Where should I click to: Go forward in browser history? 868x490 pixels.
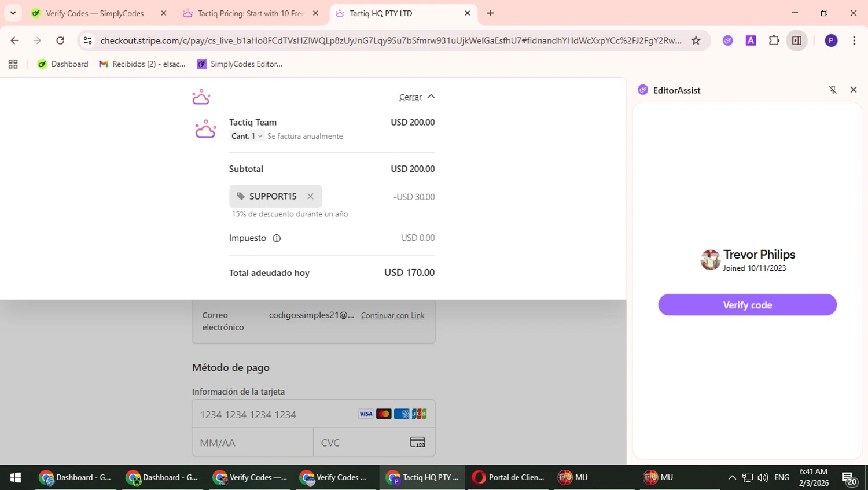(x=37, y=40)
